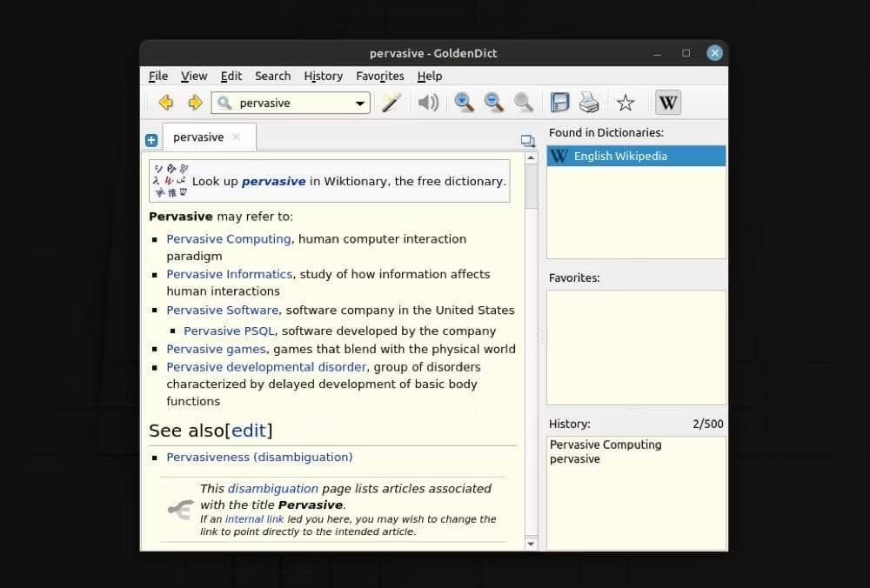Play word pronunciation speaker icon
The image size is (870, 588).
[428, 103]
